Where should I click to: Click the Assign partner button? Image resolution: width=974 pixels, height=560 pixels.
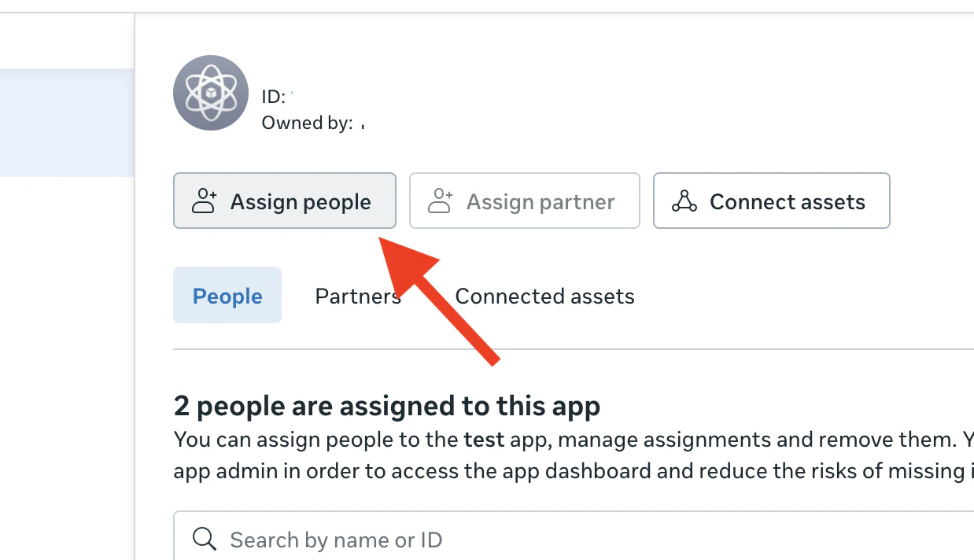[x=524, y=201]
